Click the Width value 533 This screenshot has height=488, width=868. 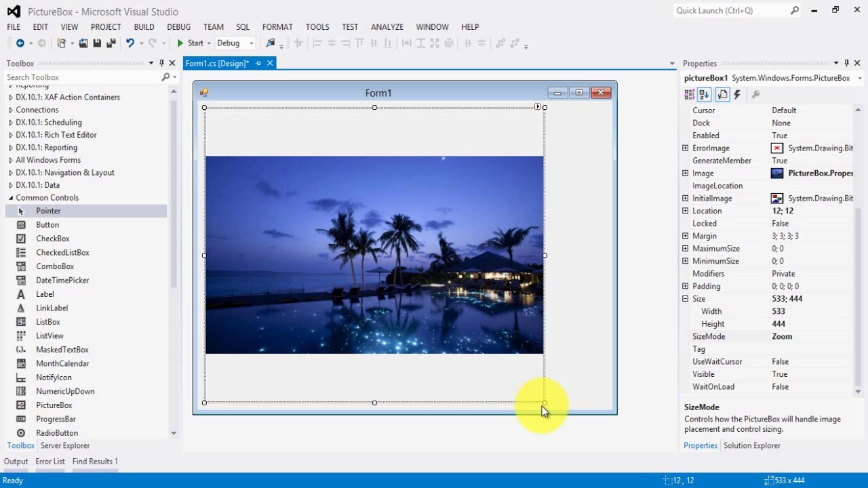pyautogui.click(x=811, y=311)
